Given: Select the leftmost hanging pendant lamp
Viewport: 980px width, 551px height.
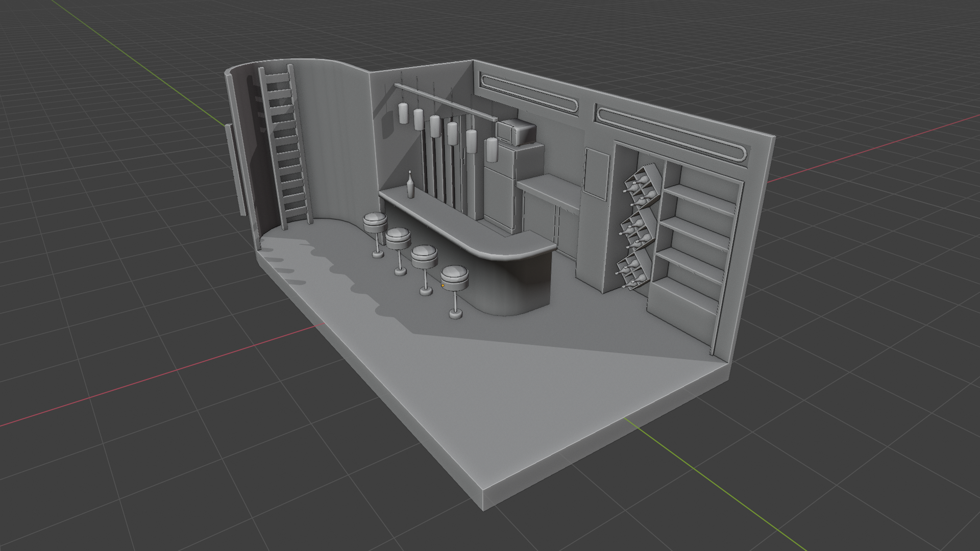Looking at the screenshot, I should pyautogui.click(x=403, y=113).
